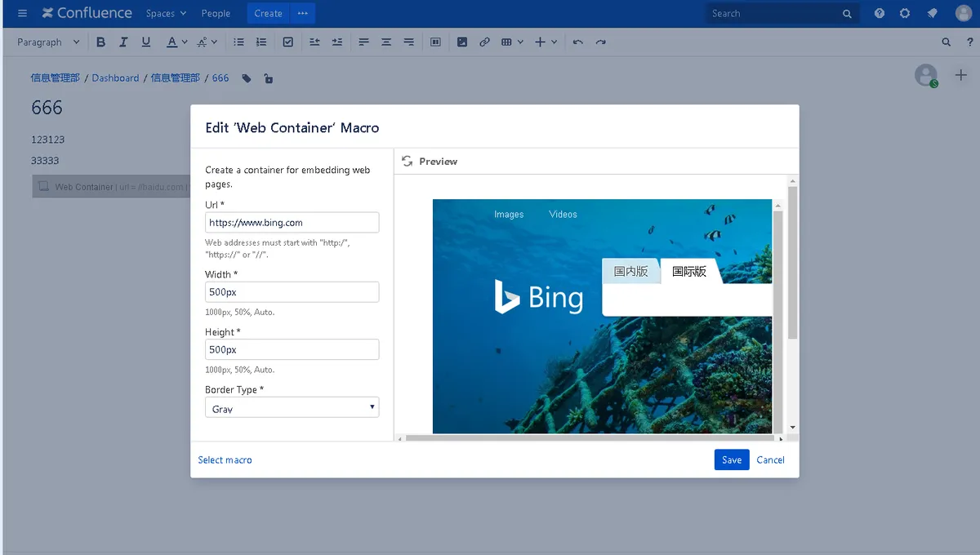980x555 pixels.
Task: Open the insert more content dropdown
Action: click(x=546, y=42)
